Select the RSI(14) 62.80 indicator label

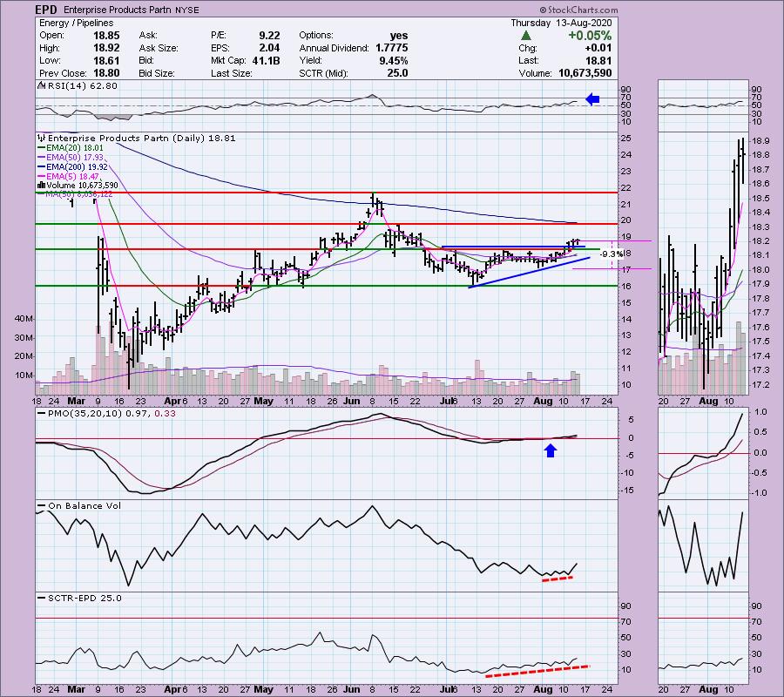coord(82,85)
